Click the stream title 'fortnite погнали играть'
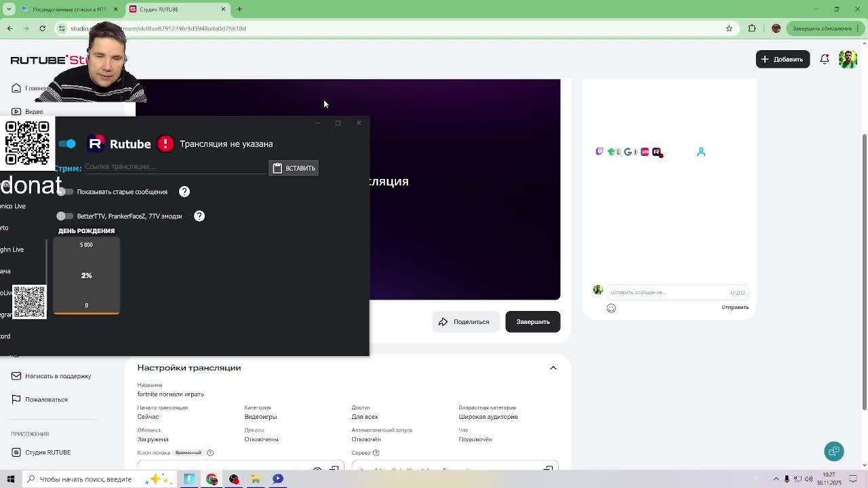The image size is (868, 488). click(170, 394)
